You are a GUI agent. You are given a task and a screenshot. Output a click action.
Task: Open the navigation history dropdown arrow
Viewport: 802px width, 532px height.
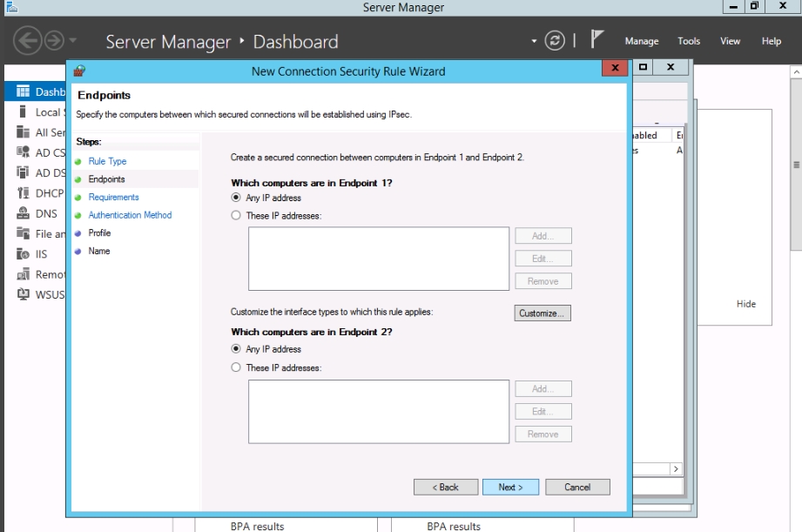point(72,40)
